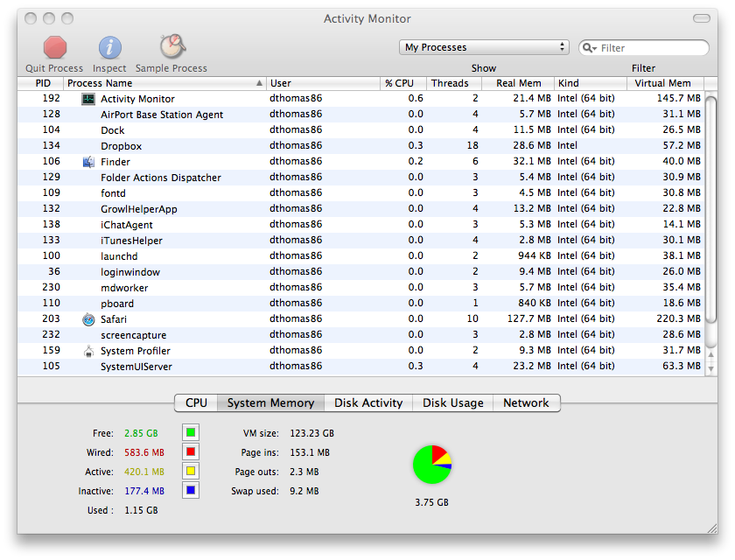Click the Quit Process stop icon
The image size is (735, 560).
point(55,47)
